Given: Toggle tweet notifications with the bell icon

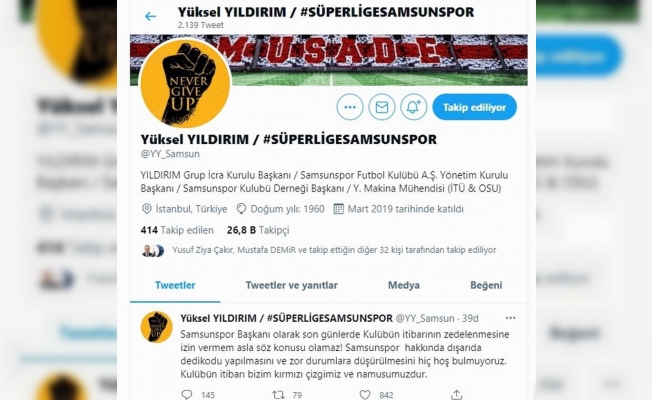Looking at the screenshot, I should [x=413, y=107].
